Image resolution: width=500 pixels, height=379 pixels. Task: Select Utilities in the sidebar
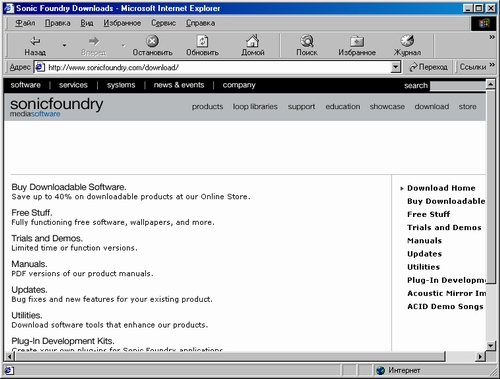(423, 267)
